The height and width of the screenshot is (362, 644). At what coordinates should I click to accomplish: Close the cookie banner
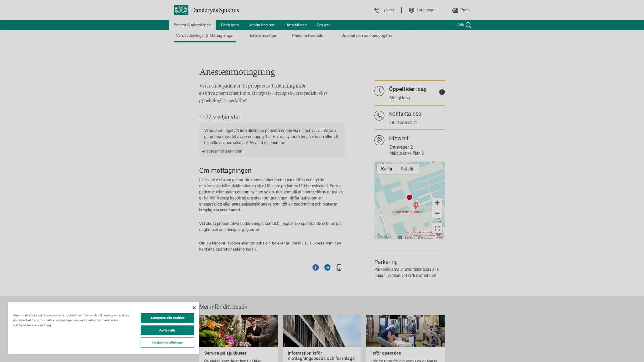click(194, 308)
